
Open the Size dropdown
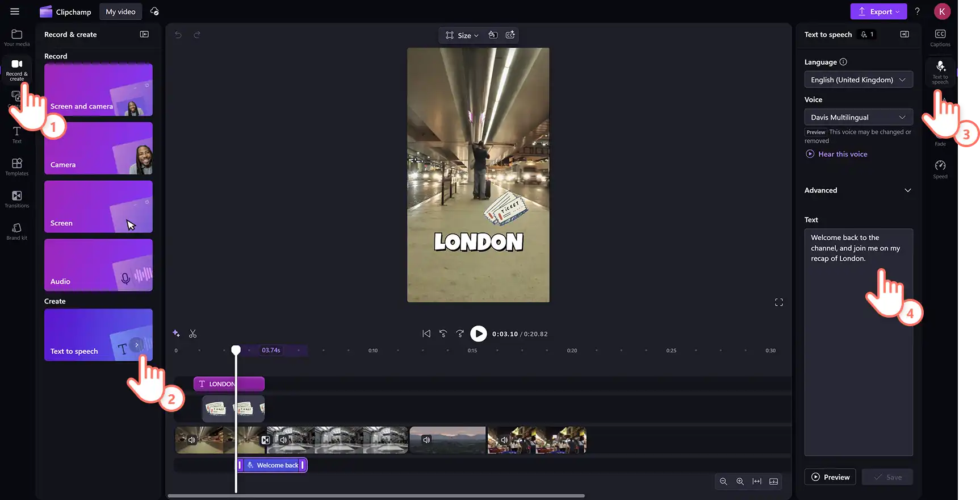coord(462,35)
